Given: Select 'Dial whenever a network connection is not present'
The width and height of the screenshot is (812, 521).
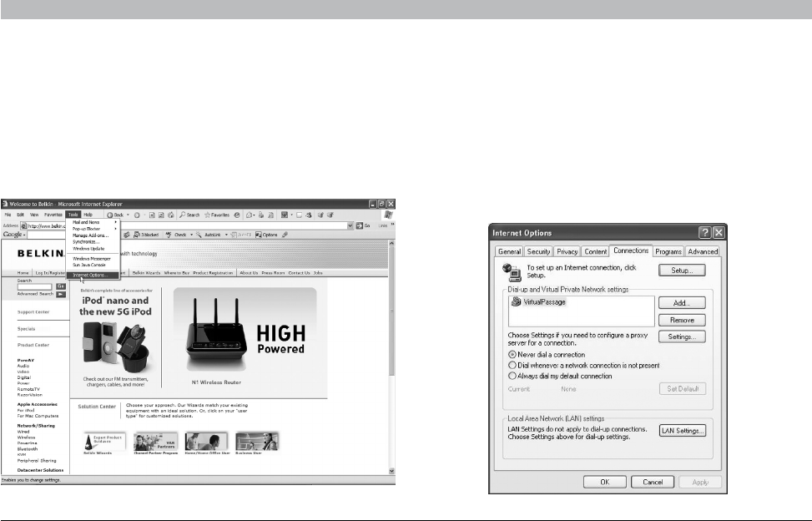Looking at the screenshot, I should tap(512, 365).
